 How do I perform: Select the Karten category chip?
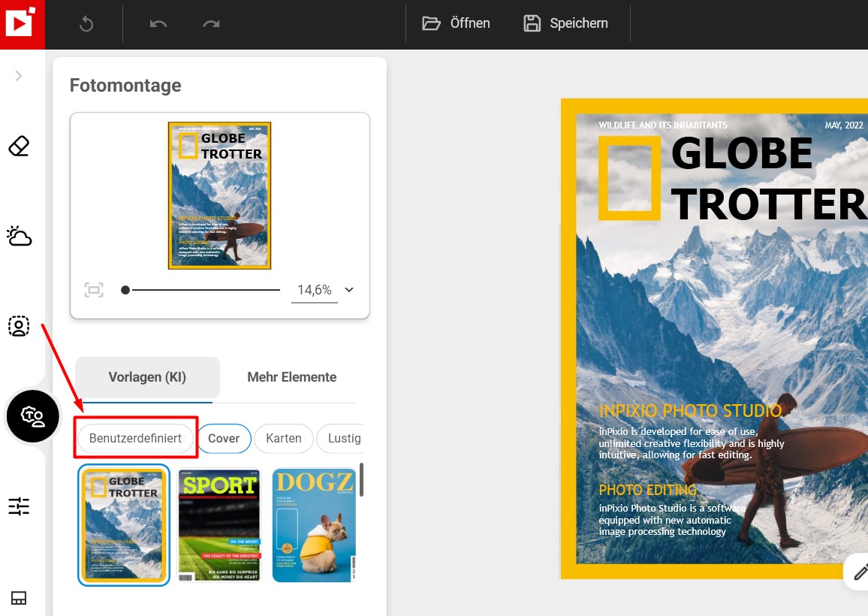point(283,438)
